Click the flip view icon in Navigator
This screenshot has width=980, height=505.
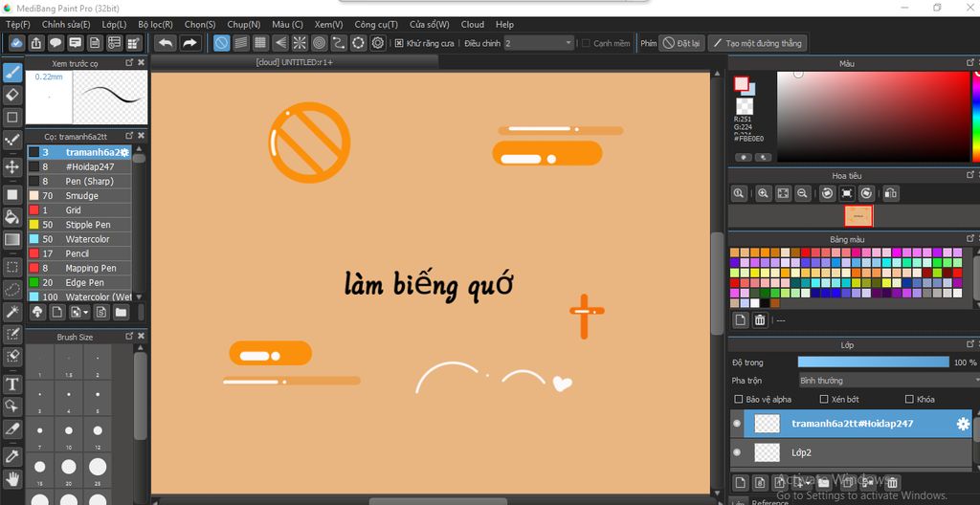[891, 194]
